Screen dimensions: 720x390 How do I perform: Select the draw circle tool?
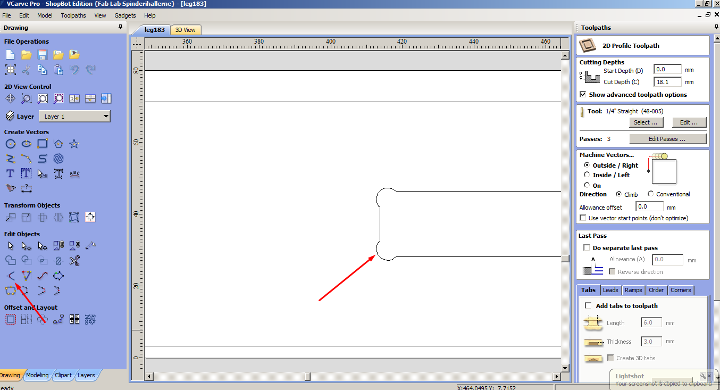click(10, 144)
